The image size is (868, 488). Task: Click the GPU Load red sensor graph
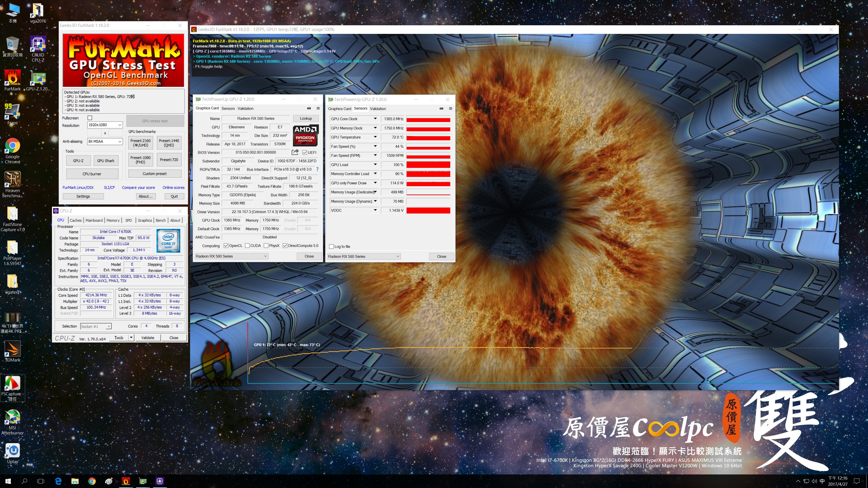pyautogui.click(x=428, y=165)
